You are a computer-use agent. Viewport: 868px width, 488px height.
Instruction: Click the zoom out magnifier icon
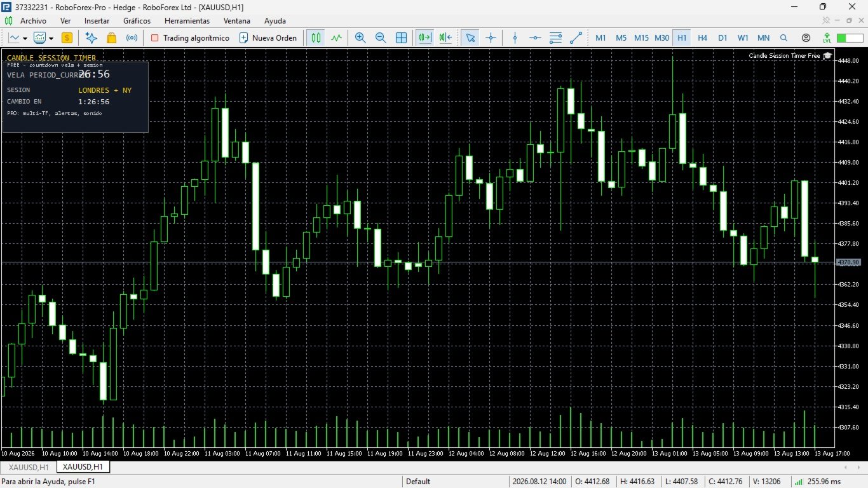point(381,37)
